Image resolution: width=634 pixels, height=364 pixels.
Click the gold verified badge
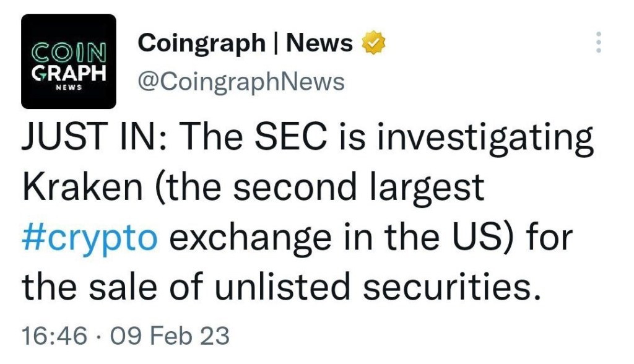point(373,42)
